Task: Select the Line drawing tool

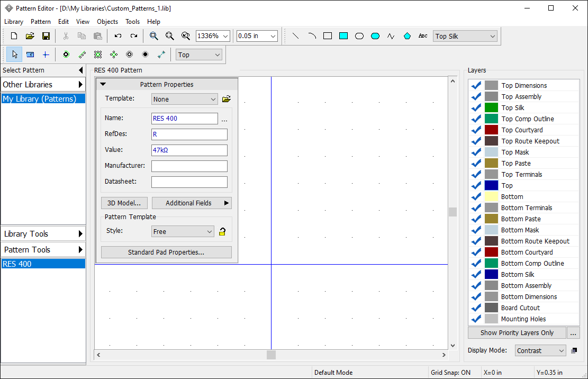Action: (295, 36)
